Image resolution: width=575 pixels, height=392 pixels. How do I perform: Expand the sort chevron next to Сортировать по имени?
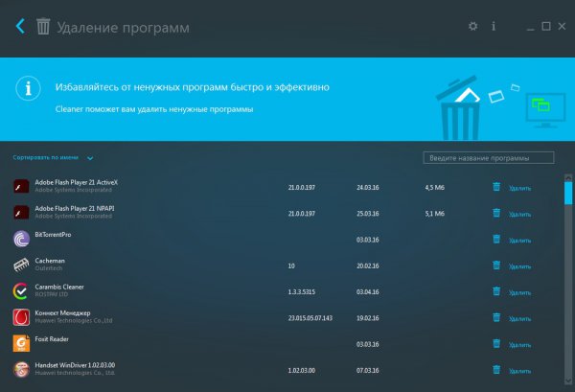click(x=90, y=158)
